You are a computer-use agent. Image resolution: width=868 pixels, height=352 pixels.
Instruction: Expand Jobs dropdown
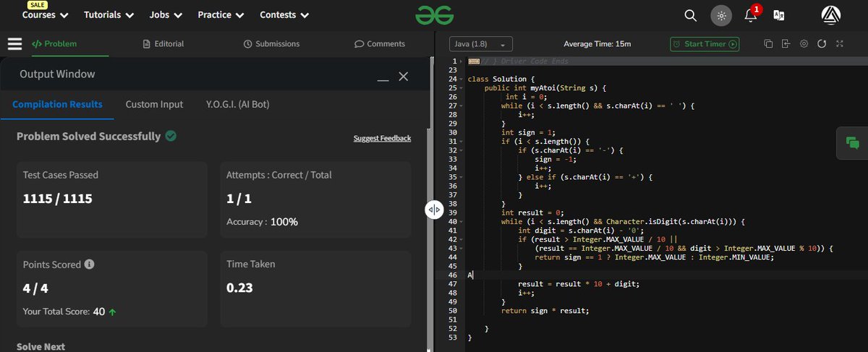click(x=166, y=14)
